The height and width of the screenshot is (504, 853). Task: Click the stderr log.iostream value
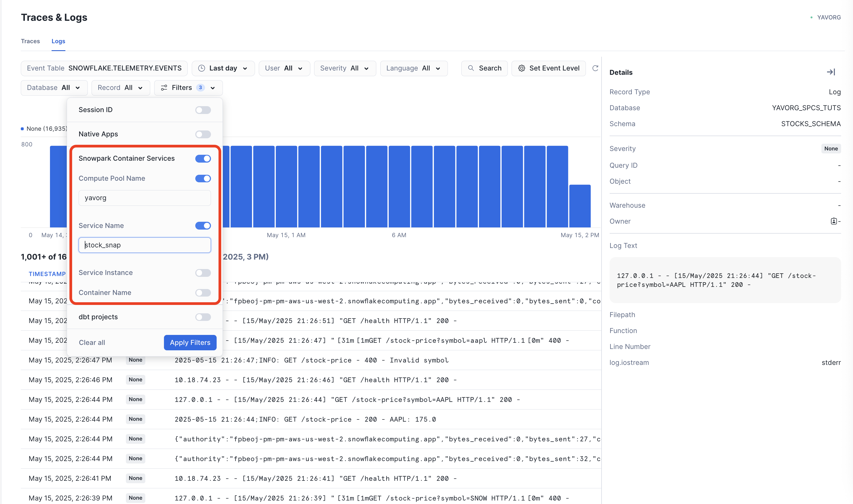tap(831, 363)
